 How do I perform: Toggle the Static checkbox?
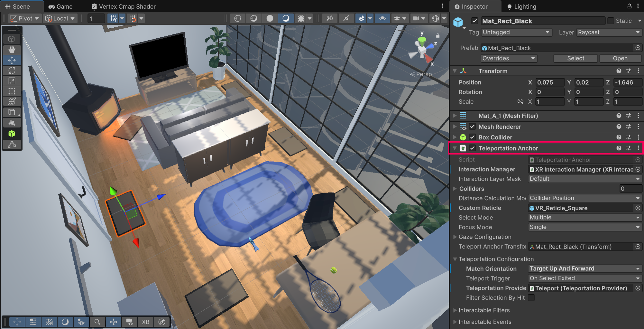click(611, 21)
